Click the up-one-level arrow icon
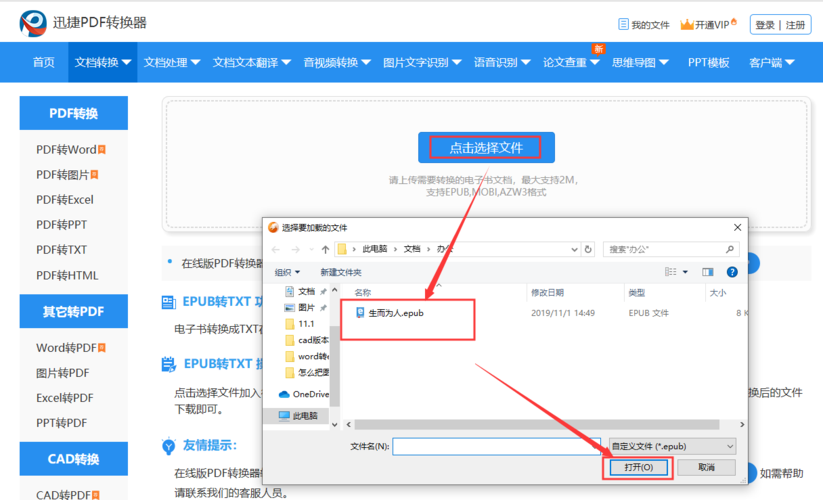The image size is (823, 500). point(325,249)
